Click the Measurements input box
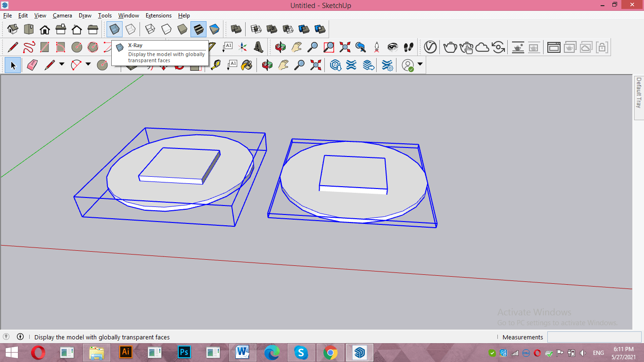644x362 pixels. (x=594, y=337)
